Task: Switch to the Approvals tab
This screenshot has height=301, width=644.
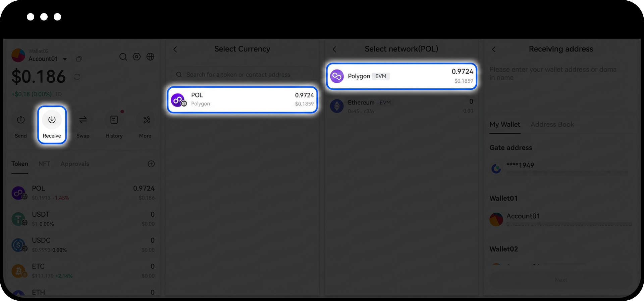Action: coord(75,164)
